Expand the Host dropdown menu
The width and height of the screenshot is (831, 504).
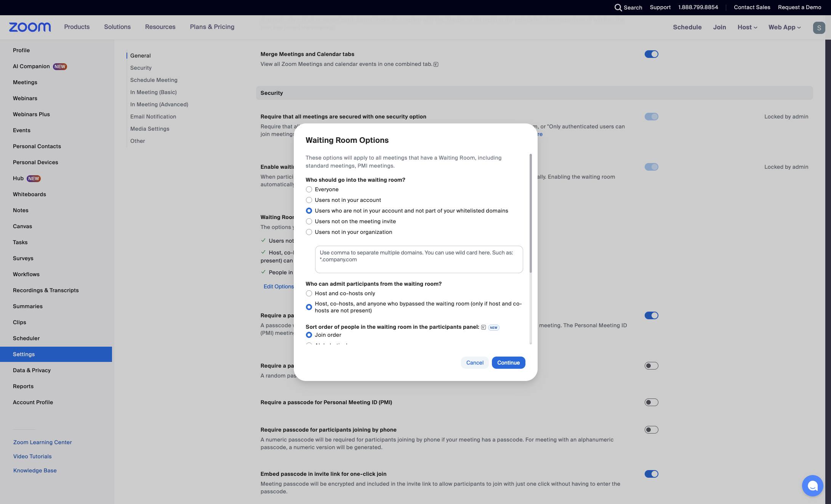point(747,27)
